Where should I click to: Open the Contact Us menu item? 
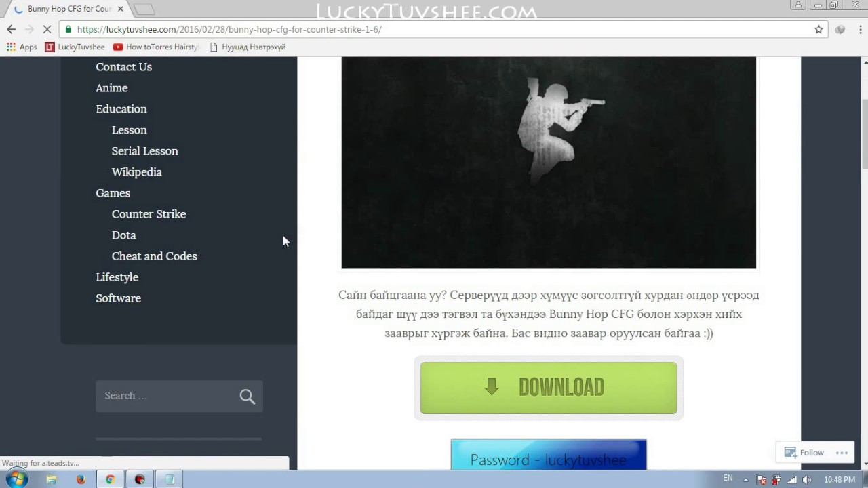(123, 66)
